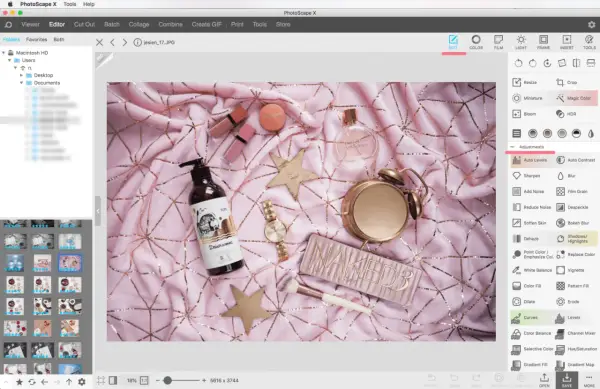Open the Despeckle adjustment
The width and height of the screenshot is (600, 389).
(x=573, y=207)
